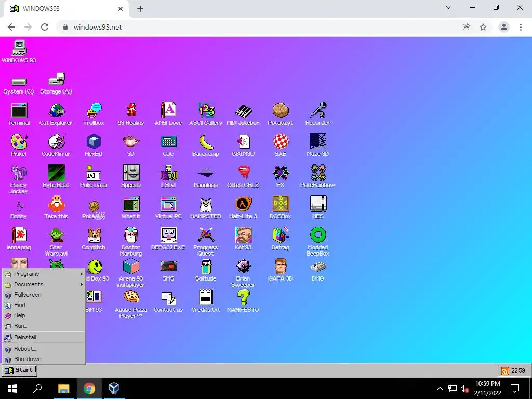This screenshot has height=399, width=532.
Task: Open File Explorer in Windows taskbar
Action: point(63,389)
